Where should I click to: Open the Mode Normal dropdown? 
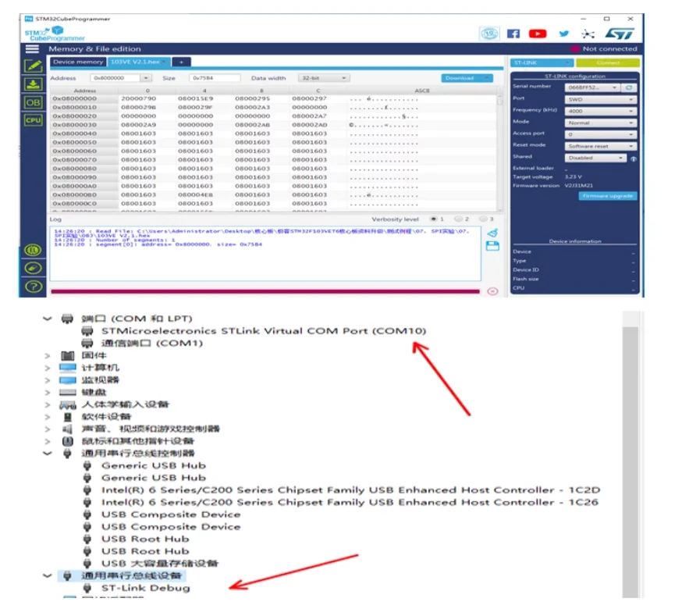601,123
